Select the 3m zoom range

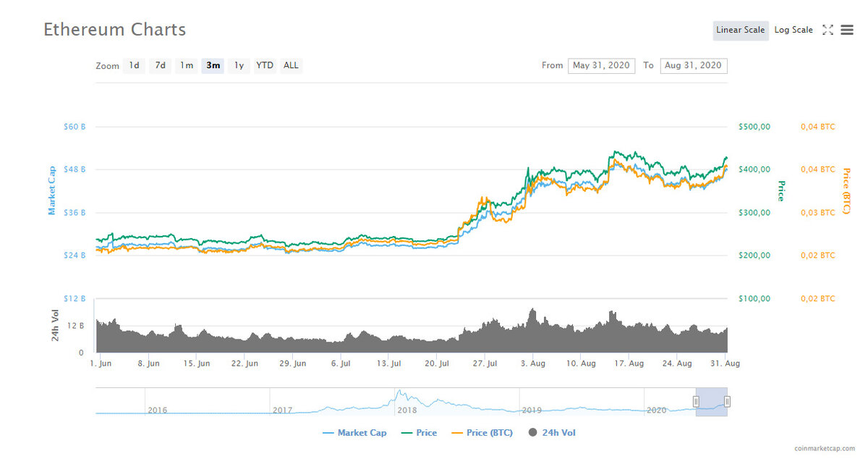[213, 66]
